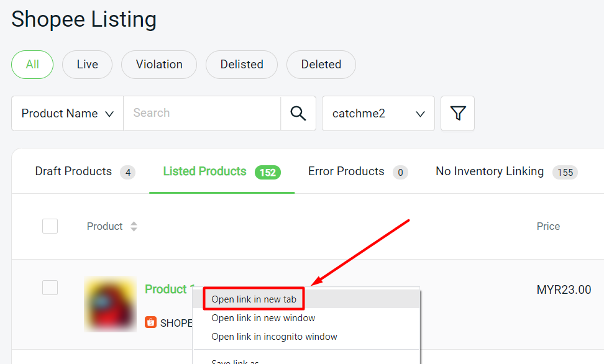Show listings with Violation status
604x364 pixels.
(x=159, y=65)
